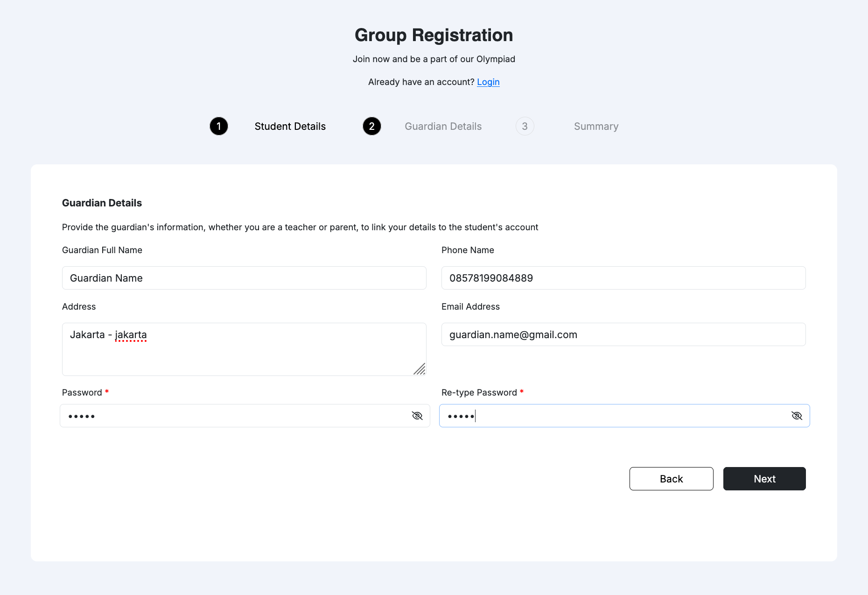This screenshot has height=595, width=868.
Task: Follow the Login link
Action: point(488,82)
